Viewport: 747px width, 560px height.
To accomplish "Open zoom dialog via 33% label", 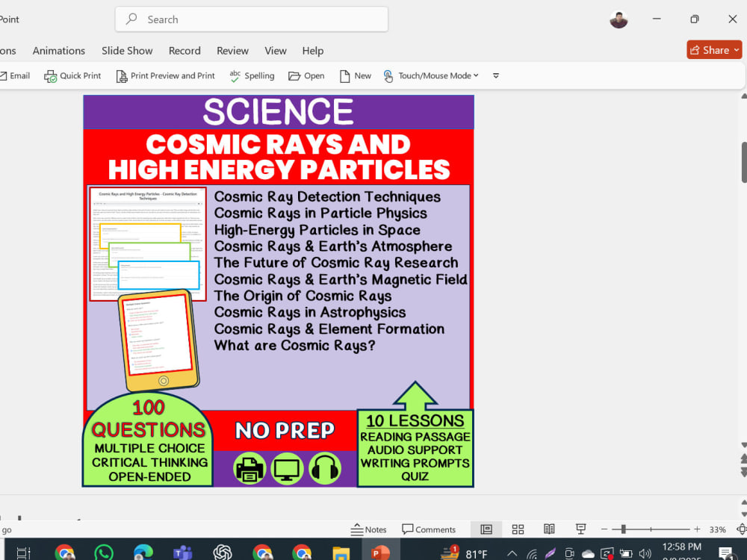I will (717, 529).
